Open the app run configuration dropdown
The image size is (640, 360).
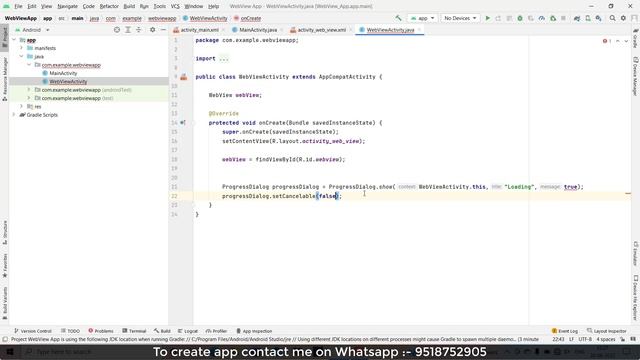point(422,18)
